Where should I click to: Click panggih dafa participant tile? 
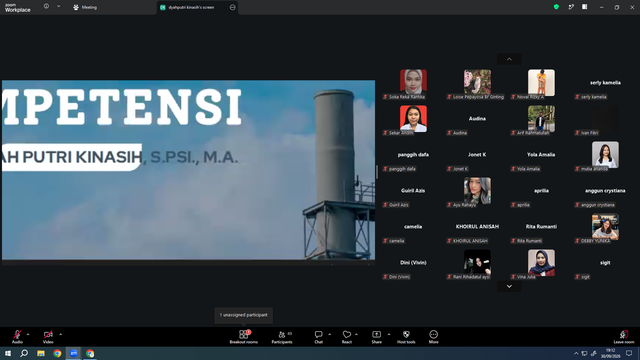(413, 156)
